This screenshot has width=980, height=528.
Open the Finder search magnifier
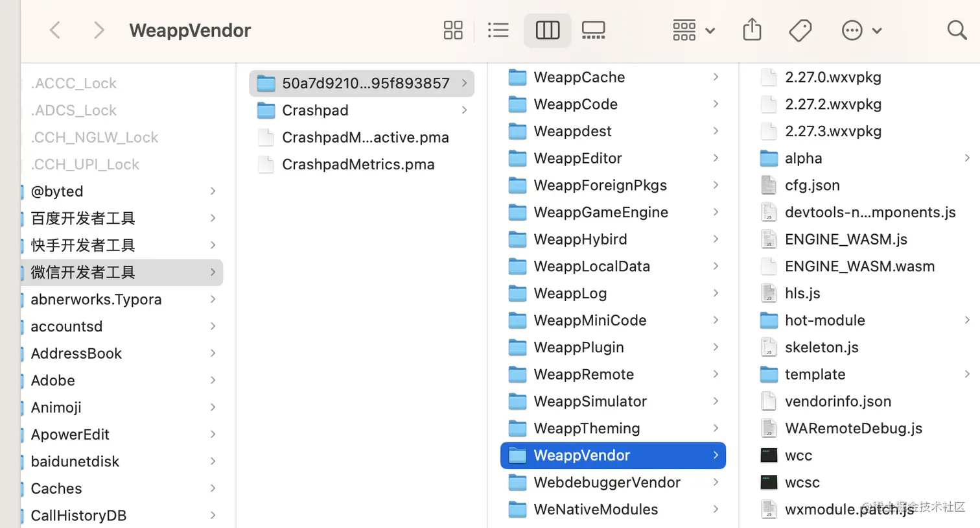tap(957, 30)
